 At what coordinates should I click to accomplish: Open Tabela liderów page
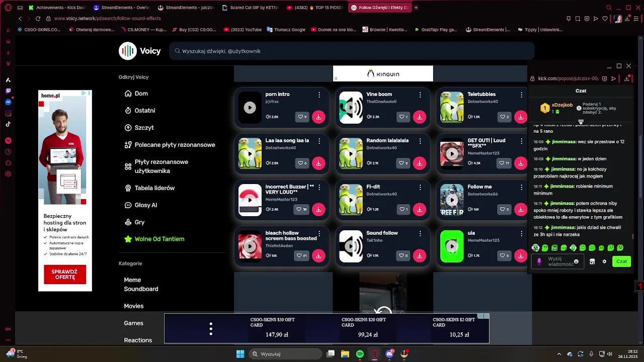pyautogui.click(x=149, y=188)
